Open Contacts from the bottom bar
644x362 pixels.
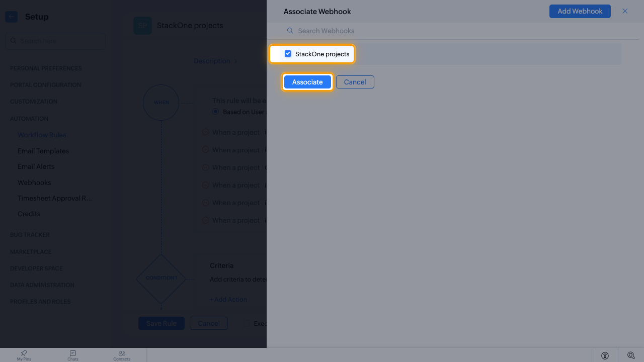click(122, 355)
